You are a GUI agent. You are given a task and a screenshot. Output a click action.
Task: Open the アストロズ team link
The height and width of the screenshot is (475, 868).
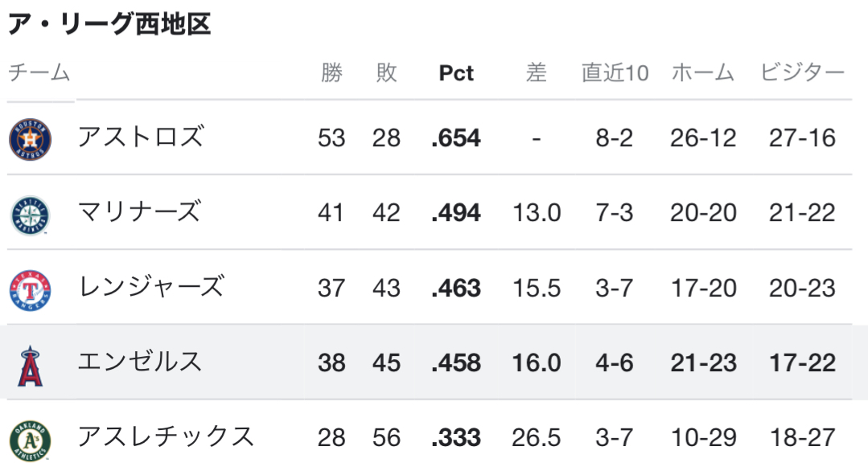(x=141, y=137)
